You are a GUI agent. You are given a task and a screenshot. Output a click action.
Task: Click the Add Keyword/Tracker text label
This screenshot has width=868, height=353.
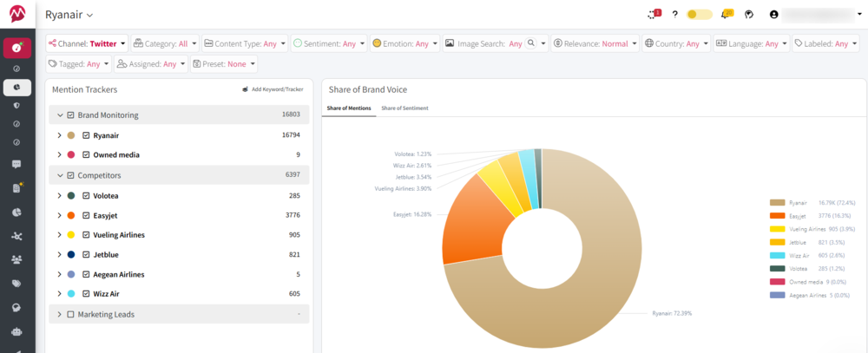pos(278,89)
